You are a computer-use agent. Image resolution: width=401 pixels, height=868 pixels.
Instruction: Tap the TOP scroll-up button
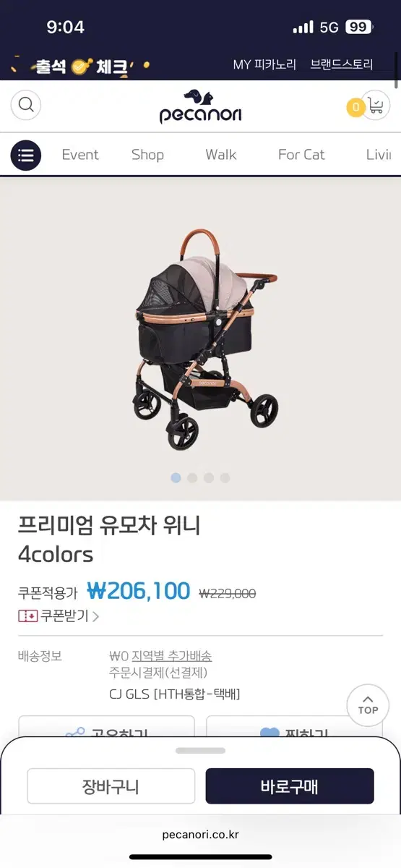(368, 705)
